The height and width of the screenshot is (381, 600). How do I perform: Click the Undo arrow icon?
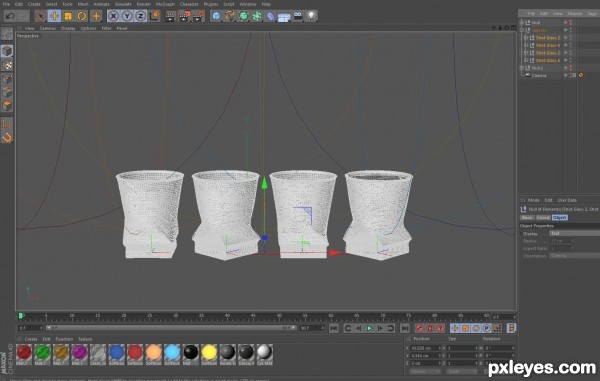[11, 16]
